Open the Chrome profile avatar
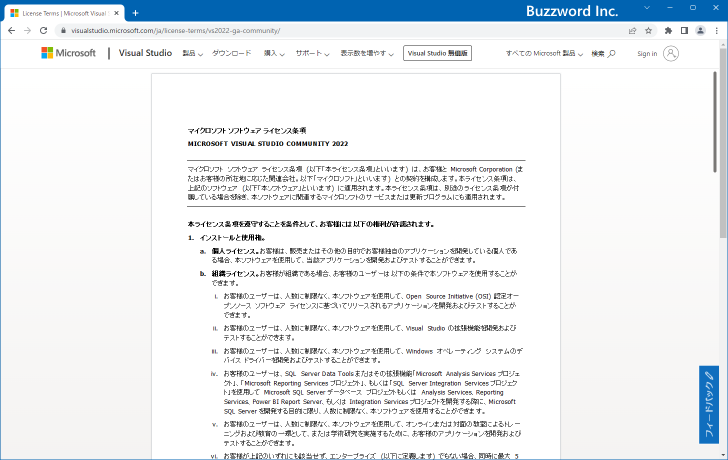The height and width of the screenshot is (460, 728). (x=700, y=31)
